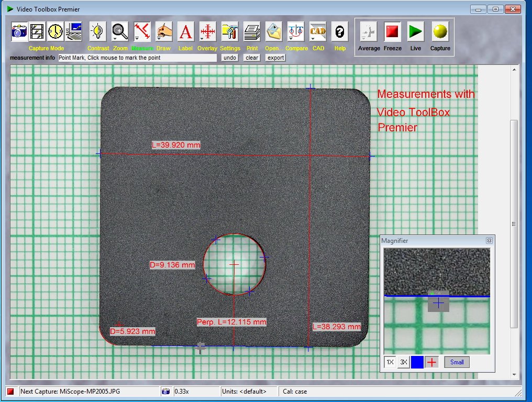Click the Perp. L=12.115 mm label

point(231,321)
